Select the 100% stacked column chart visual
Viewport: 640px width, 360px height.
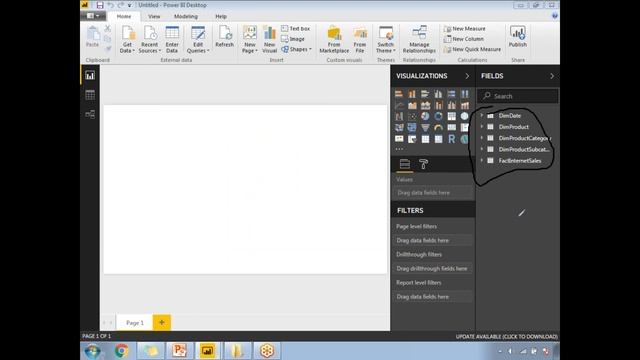(464, 94)
